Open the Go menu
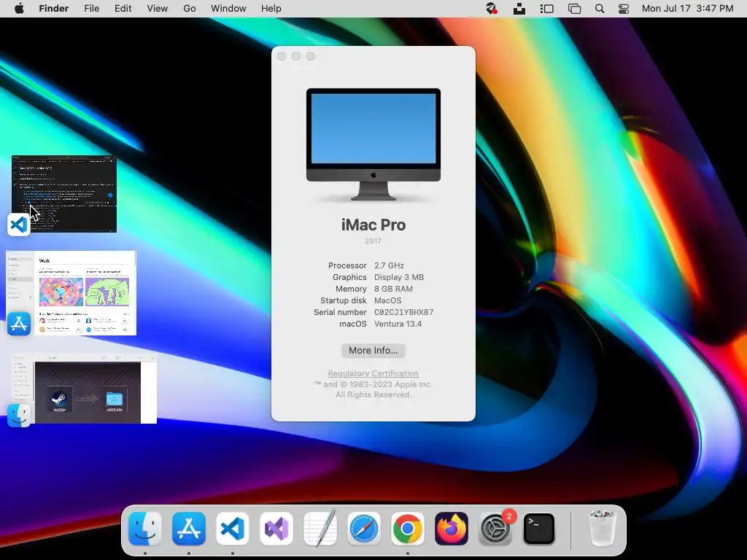Viewport: 747px width, 560px height. [190, 9]
